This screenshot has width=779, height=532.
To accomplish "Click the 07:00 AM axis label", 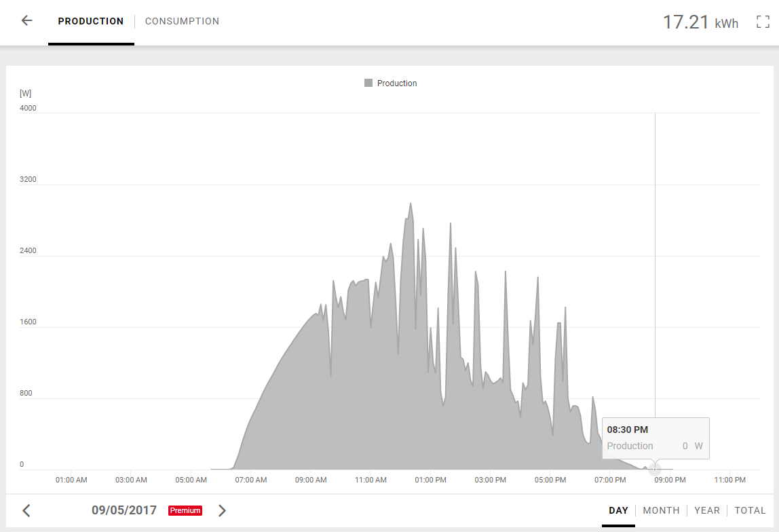I will coord(251,480).
